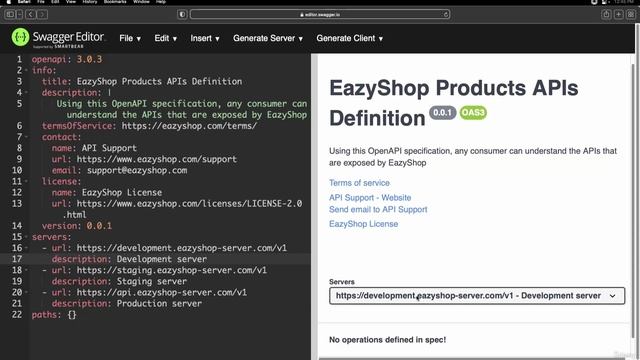Collapse the contact fold arrow on line 7
The height and width of the screenshot is (360, 640).
click(x=27, y=137)
